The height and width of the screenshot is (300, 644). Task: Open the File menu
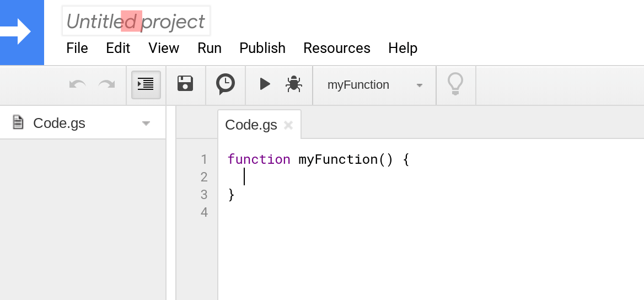[77, 48]
